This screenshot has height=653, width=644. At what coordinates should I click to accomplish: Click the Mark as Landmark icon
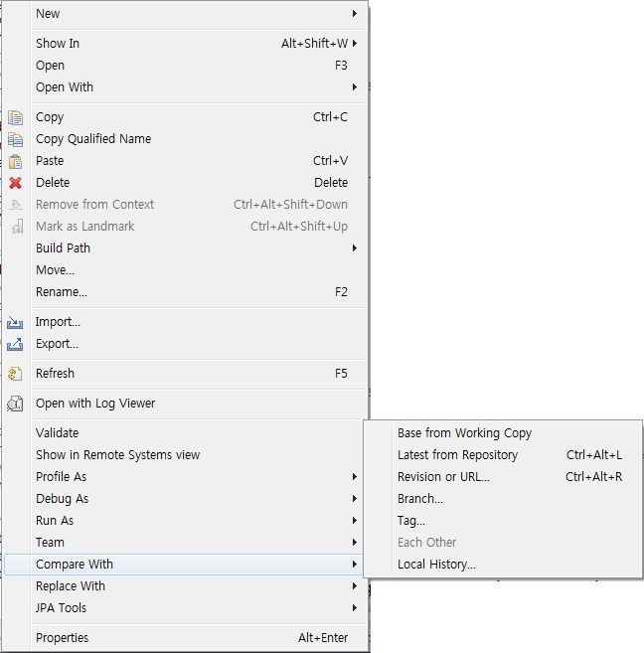click(17, 227)
